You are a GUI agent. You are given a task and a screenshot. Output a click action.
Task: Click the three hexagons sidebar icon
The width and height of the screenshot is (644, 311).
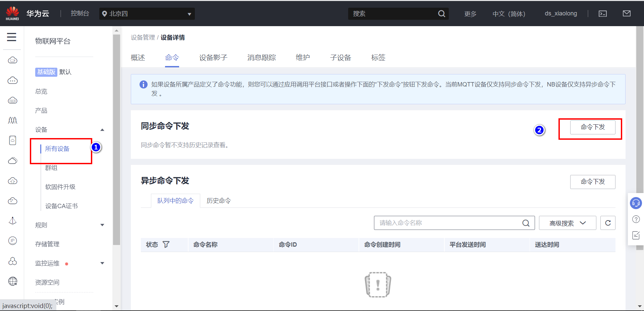point(13,261)
